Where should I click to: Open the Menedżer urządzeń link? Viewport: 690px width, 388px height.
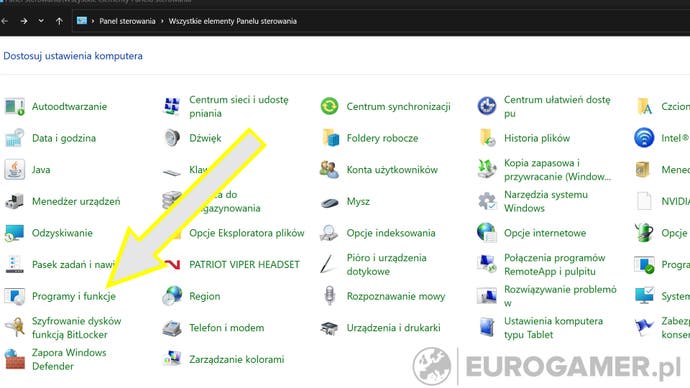(x=76, y=201)
